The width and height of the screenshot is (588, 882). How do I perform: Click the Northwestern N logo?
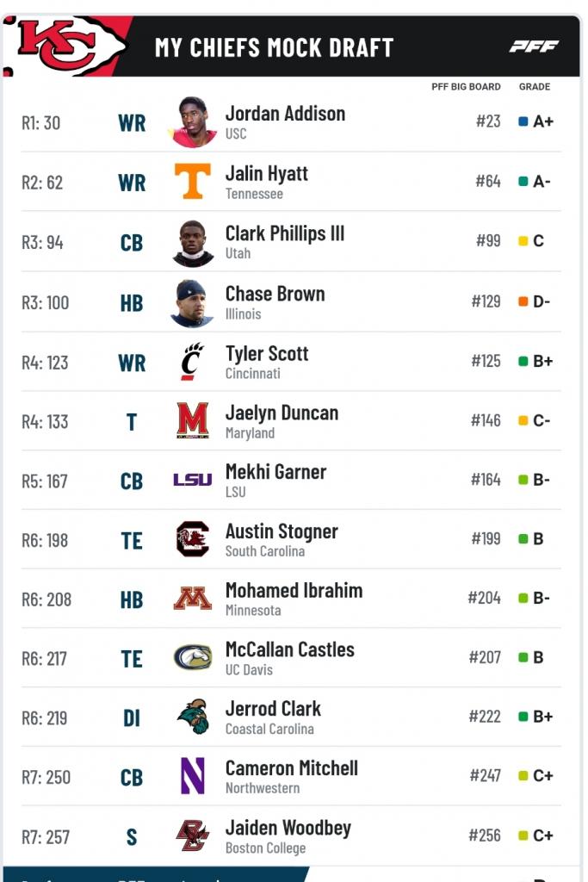pyautogui.click(x=192, y=776)
